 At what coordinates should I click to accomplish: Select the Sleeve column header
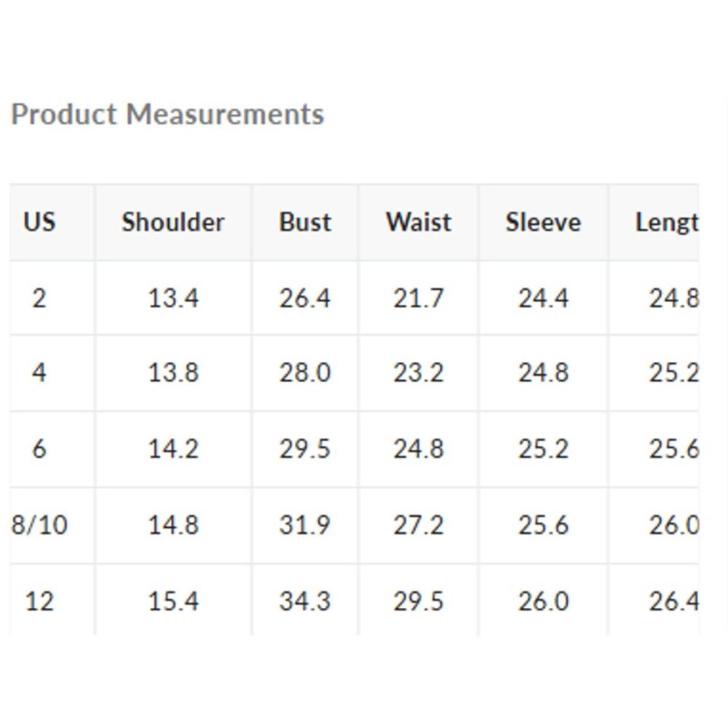click(x=543, y=222)
